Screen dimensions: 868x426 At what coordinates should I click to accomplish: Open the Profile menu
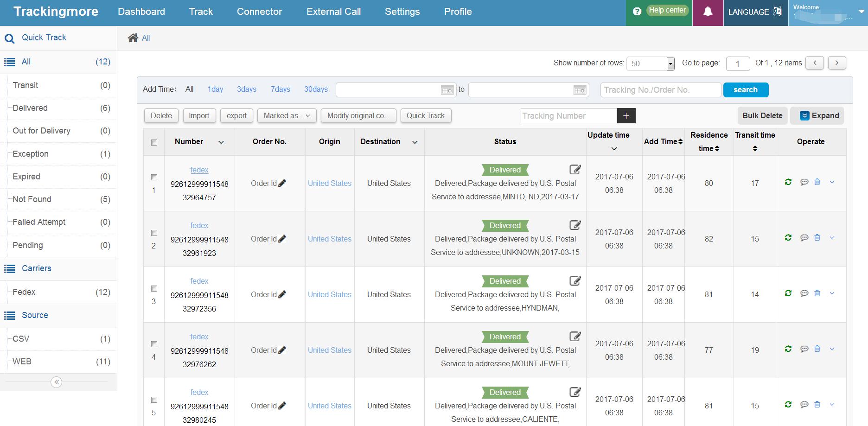458,12
